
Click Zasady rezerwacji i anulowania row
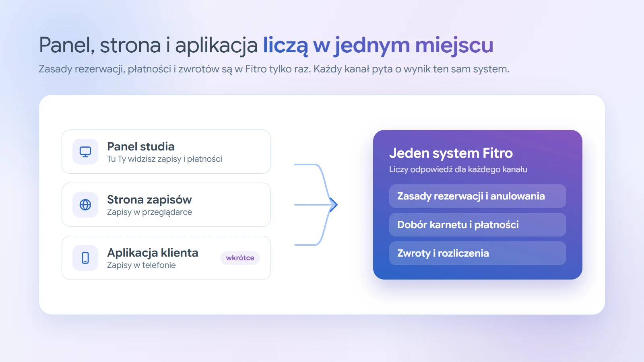pyautogui.click(x=478, y=196)
